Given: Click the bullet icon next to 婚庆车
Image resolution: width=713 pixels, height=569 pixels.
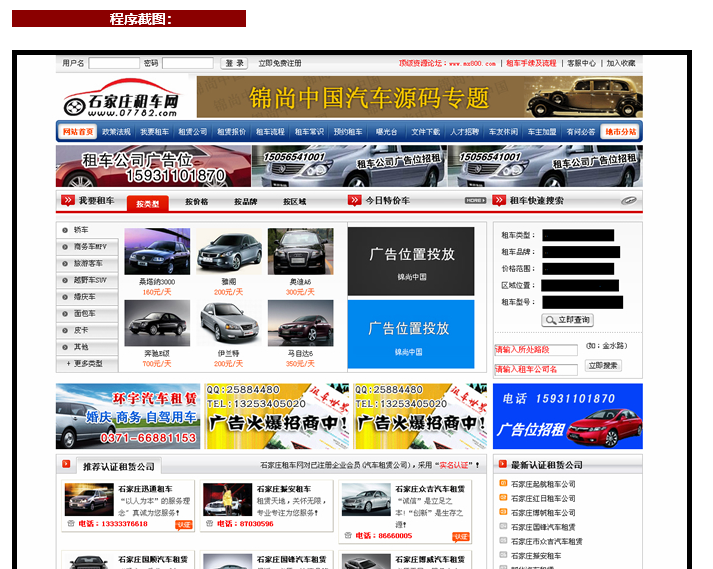Looking at the screenshot, I should click(65, 297).
